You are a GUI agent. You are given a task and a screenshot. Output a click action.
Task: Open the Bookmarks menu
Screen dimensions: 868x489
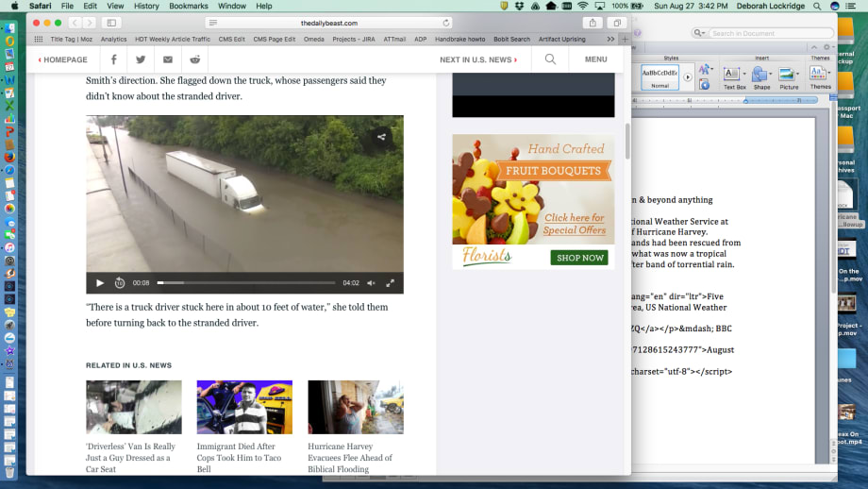tap(188, 6)
